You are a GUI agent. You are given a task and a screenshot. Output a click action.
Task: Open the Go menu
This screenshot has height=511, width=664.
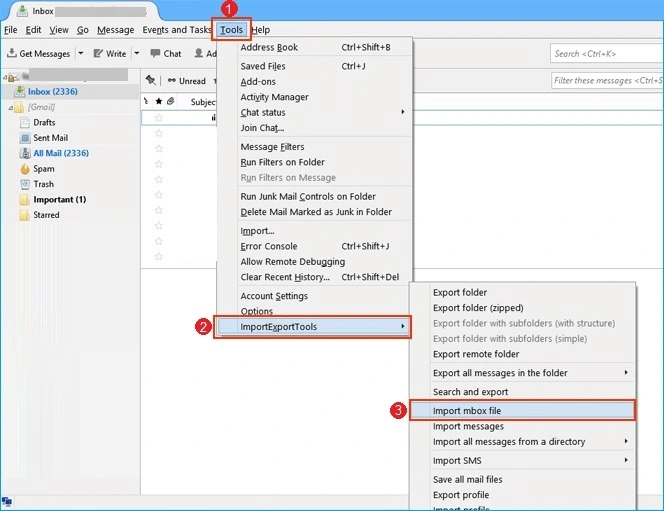click(83, 30)
